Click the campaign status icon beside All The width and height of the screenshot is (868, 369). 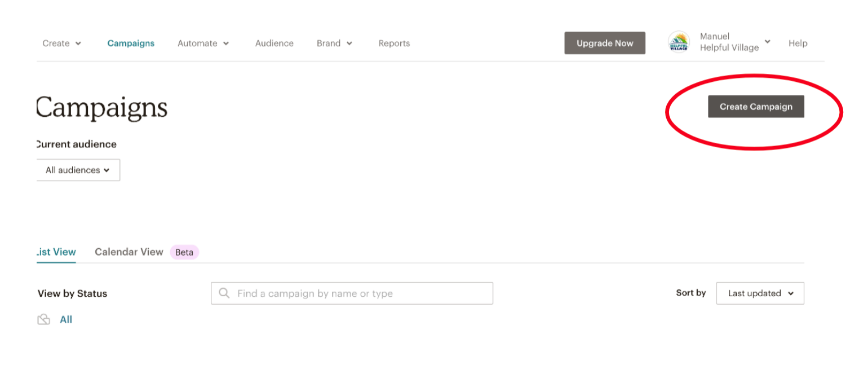pyautogui.click(x=45, y=319)
